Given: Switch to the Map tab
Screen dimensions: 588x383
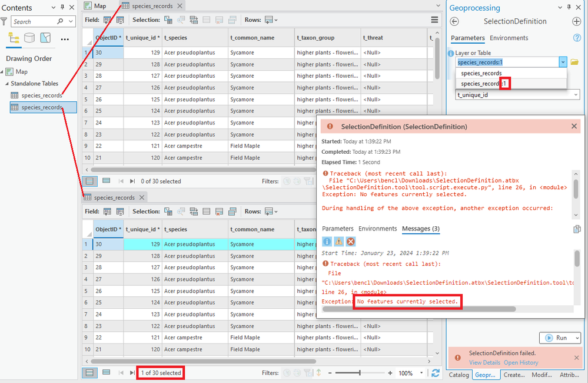Looking at the screenshot, I should pos(95,6).
